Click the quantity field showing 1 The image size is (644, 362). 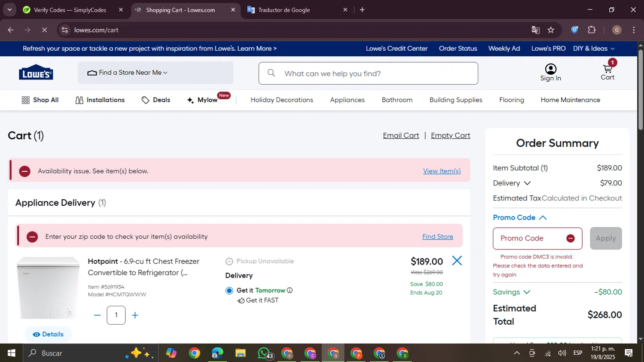[116, 315]
